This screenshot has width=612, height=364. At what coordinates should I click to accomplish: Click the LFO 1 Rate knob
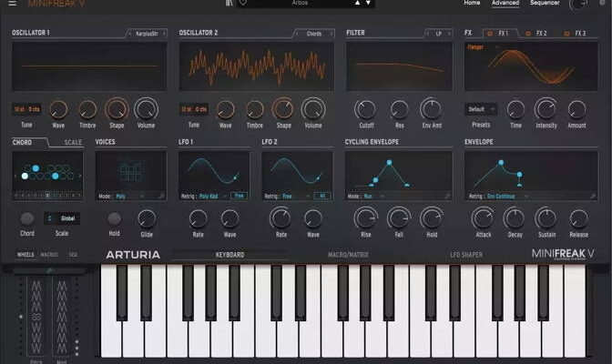click(x=198, y=217)
